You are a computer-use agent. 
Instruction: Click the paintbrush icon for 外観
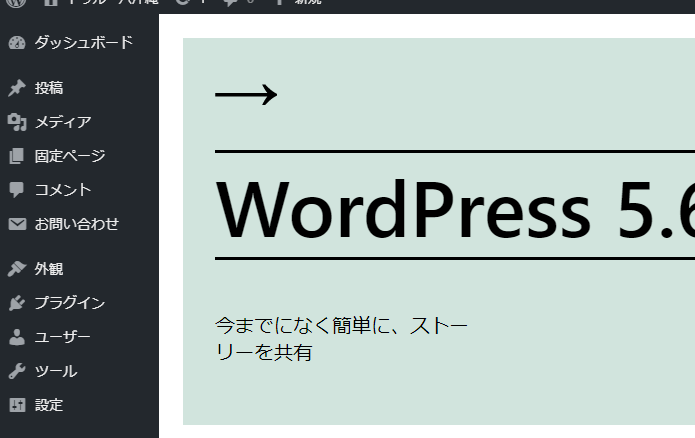[x=17, y=269]
